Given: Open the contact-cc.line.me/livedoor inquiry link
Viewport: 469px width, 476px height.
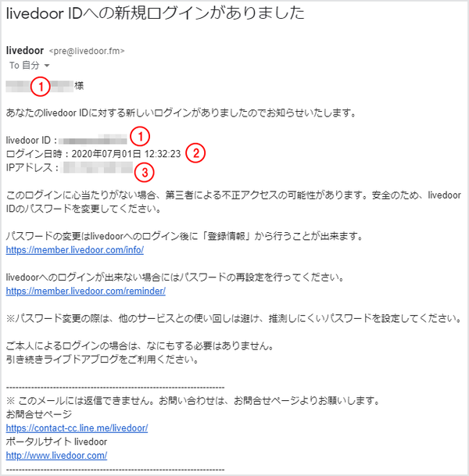Looking at the screenshot, I should pyautogui.click(x=77, y=428).
